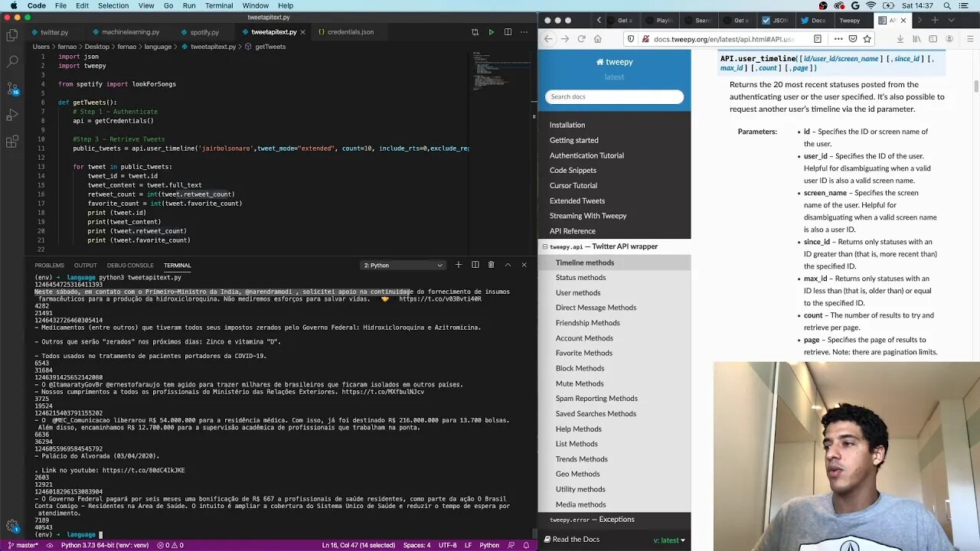Open Firefox account avatar icon

point(950,39)
